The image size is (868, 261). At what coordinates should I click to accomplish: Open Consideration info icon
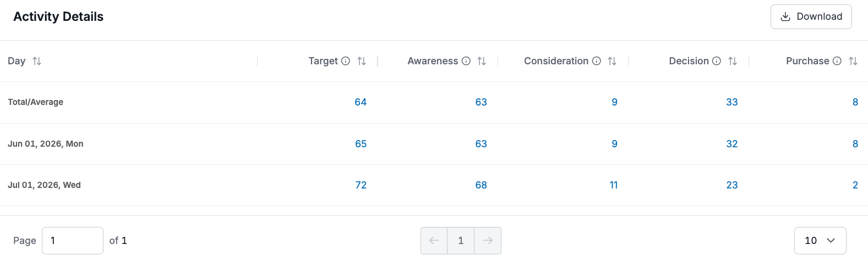tap(597, 61)
